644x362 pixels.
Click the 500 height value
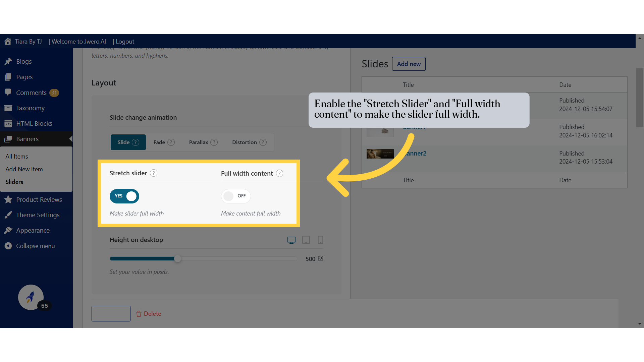point(310,259)
